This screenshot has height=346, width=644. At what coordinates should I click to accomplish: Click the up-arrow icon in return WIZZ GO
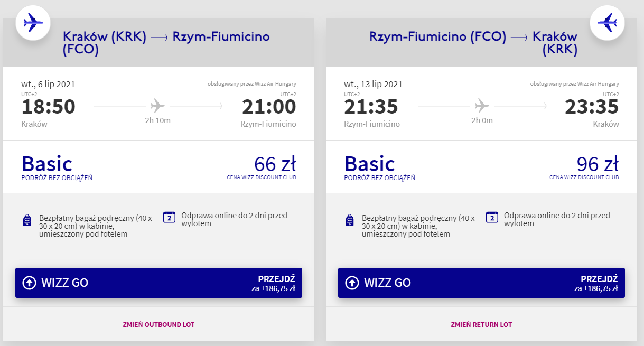pos(352,283)
